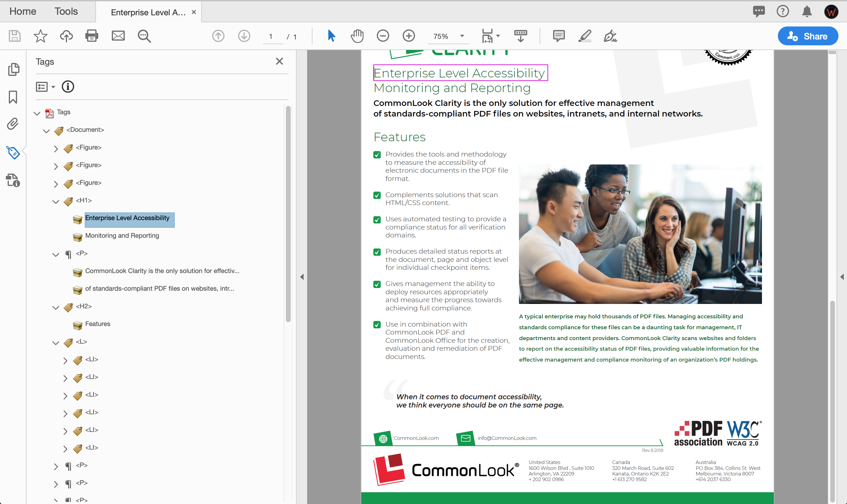Viewport: 847px width, 504px height.
Task: Expand the first Figure tag
Action: (56, 148)
